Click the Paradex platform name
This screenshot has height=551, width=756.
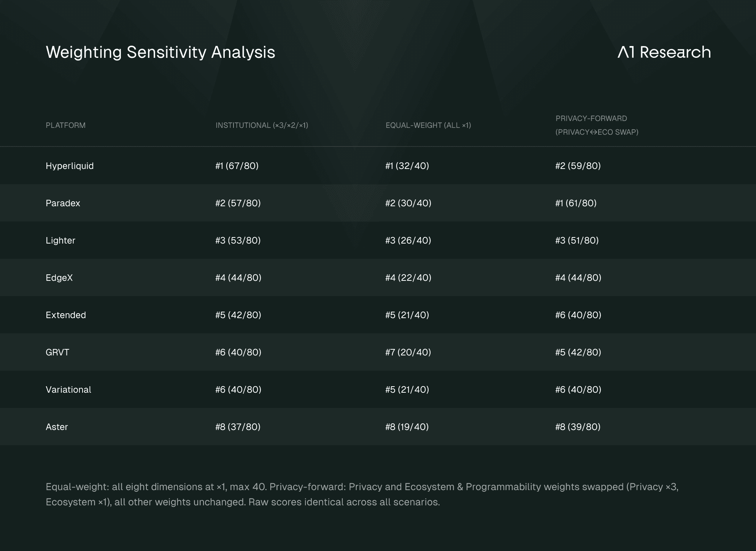click(x=63, y=203)
